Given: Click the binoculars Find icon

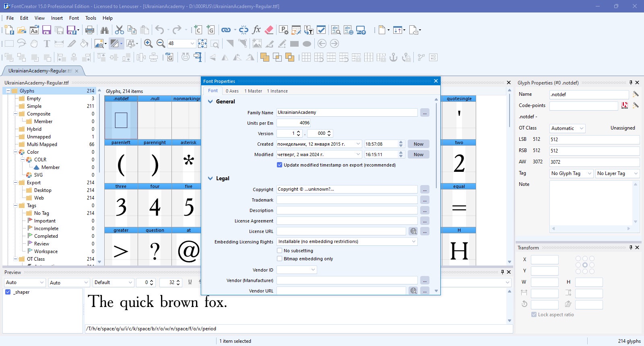Looking at the screenshot, I should click(105, 30).
